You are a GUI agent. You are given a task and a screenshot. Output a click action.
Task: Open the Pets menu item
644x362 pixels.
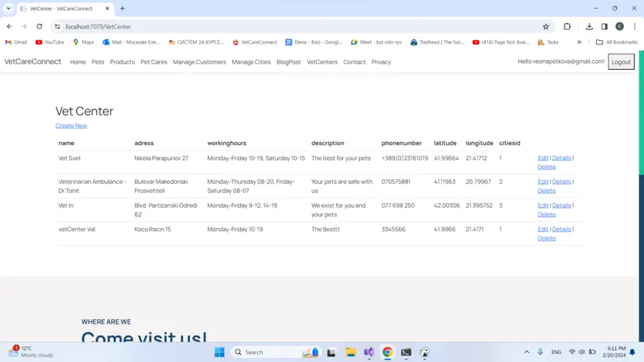pyautogui.click(x=98, y=62)
